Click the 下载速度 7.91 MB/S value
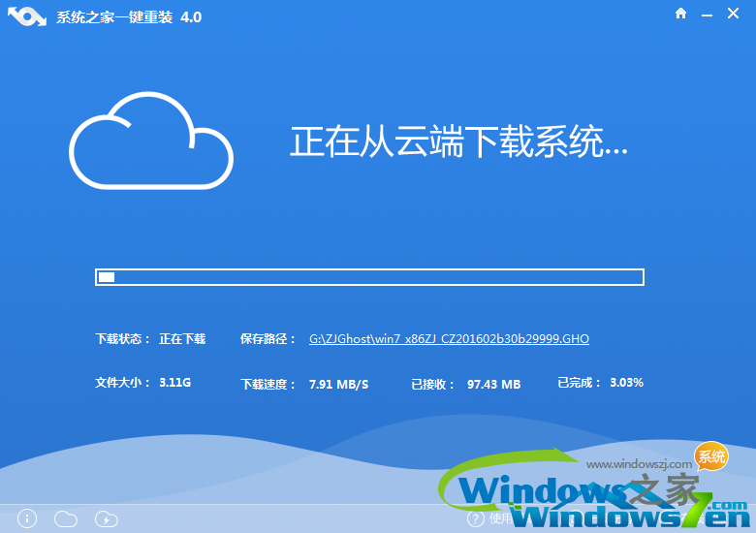Screen dimensions: 756x533 (x=338, y=385)
